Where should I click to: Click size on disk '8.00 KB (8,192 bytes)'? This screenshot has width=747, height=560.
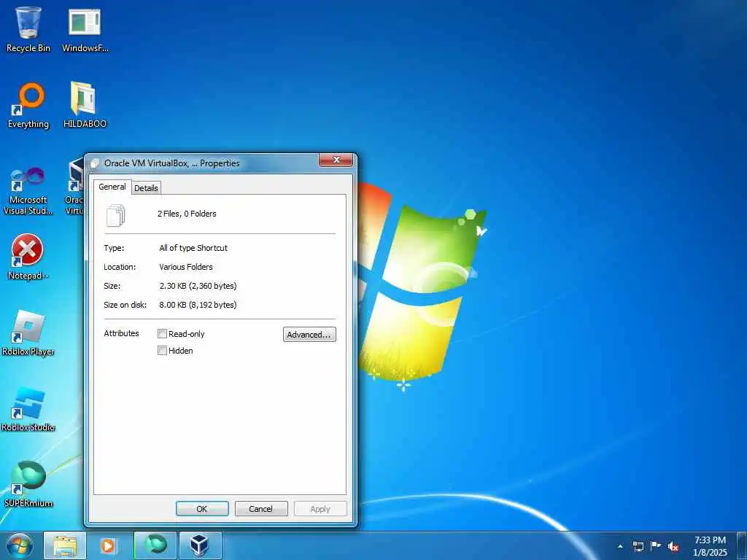click(x=198, y=305)
